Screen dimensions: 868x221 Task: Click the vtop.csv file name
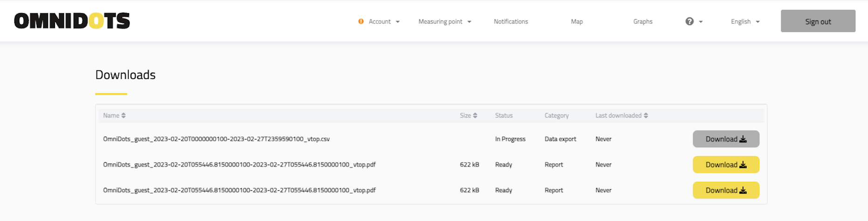coord(216,139)
